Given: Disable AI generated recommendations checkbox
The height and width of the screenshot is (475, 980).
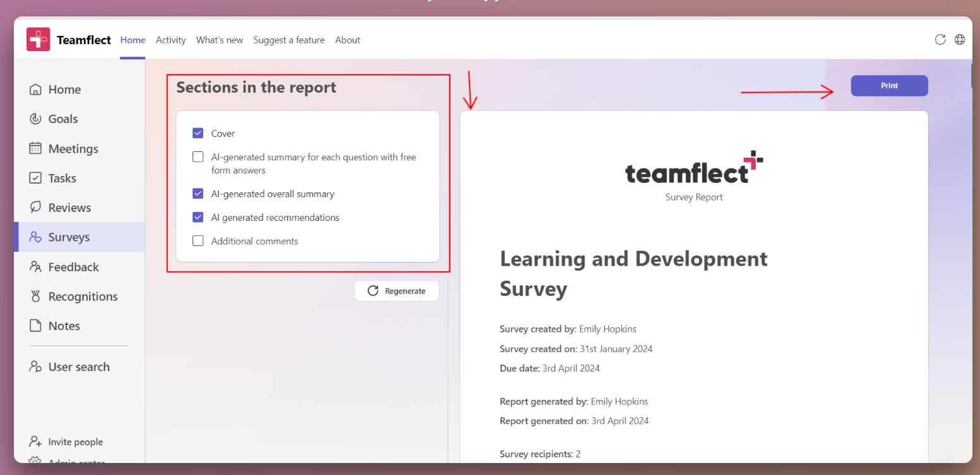Looking at the screenshot, I should pos(198,218).
